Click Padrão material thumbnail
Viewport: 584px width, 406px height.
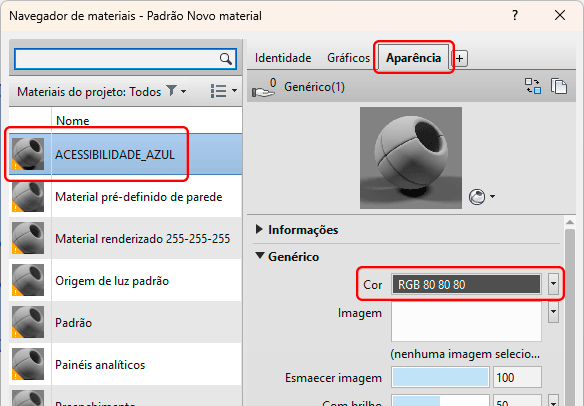(28, 322)
